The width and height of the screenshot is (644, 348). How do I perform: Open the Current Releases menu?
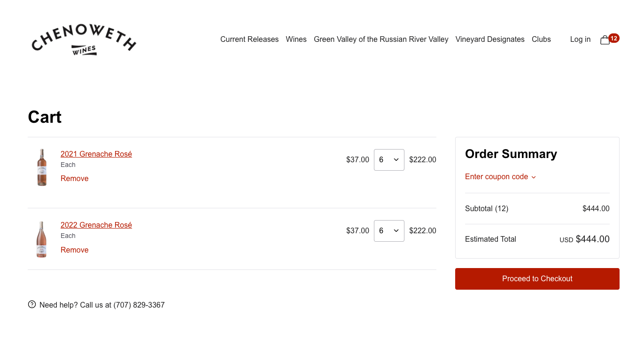(x=249, y=40)
